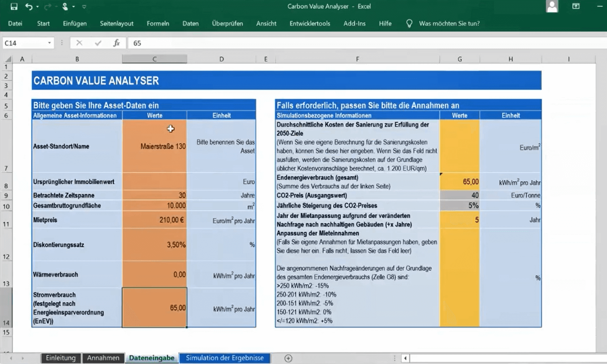Select the Diskontierungssatz value '3,50%'
The height and width of the screenshot is (364, 607).
pos(155,245)
